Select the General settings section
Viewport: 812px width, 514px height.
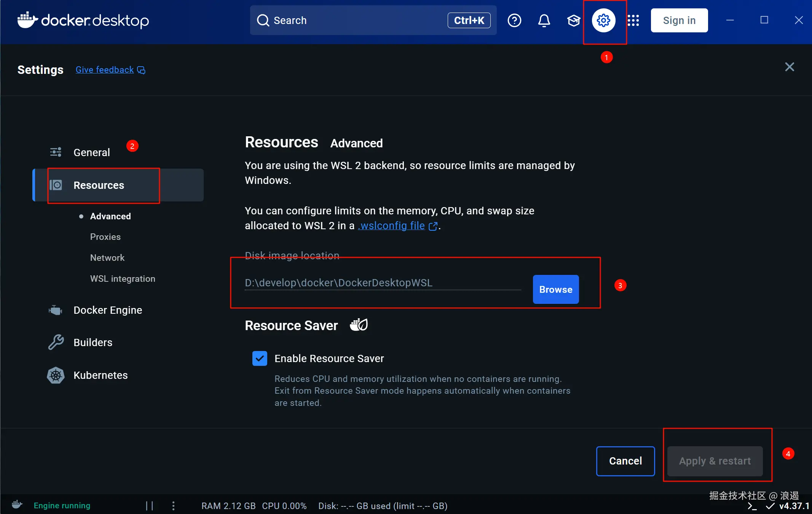tap(91, 152)
